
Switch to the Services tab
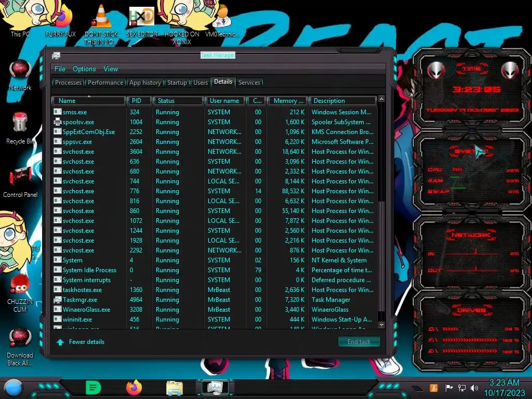[x=249, y=83]
